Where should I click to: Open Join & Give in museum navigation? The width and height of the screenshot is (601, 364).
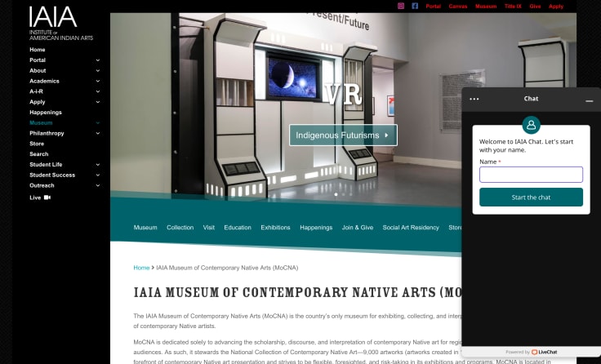click(x=358, y=227)
